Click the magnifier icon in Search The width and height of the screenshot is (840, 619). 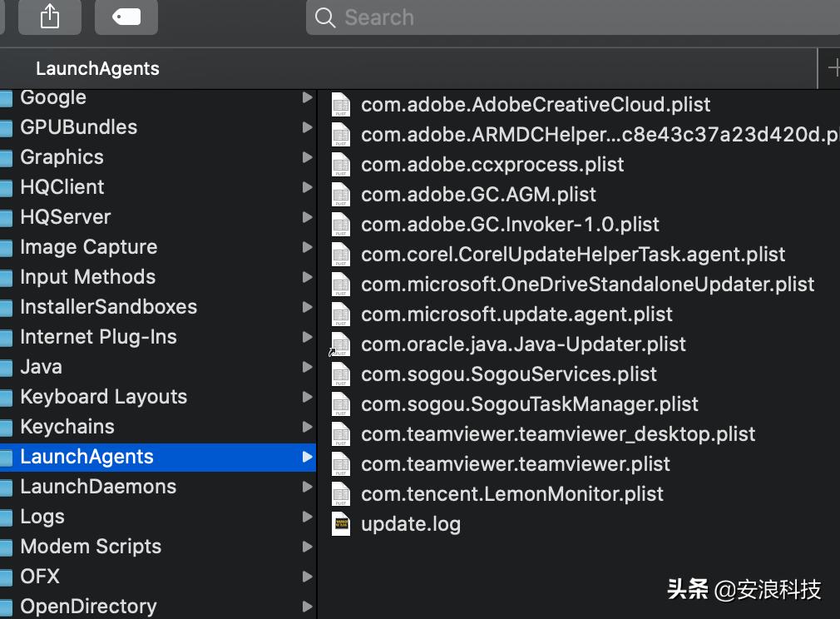click(x=325, y=17)
